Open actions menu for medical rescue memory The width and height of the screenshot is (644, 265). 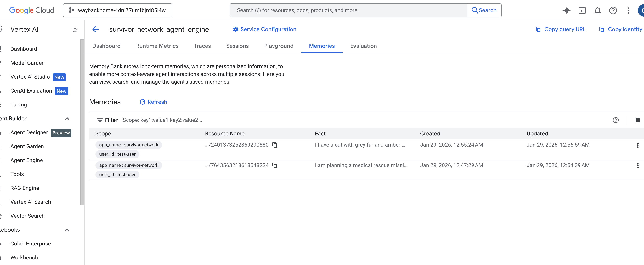[x=637, y=166]
